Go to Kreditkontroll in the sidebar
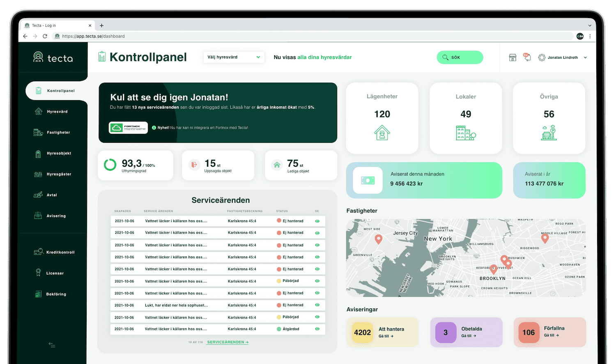 pyautogui.click(x=60, y=252)
